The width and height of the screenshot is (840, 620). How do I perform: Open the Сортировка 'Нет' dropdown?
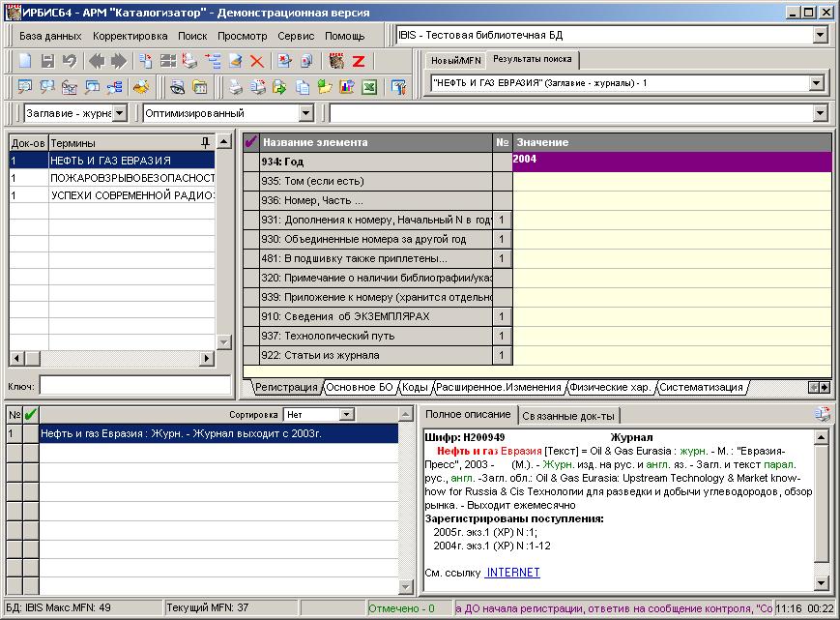[347, 414]
